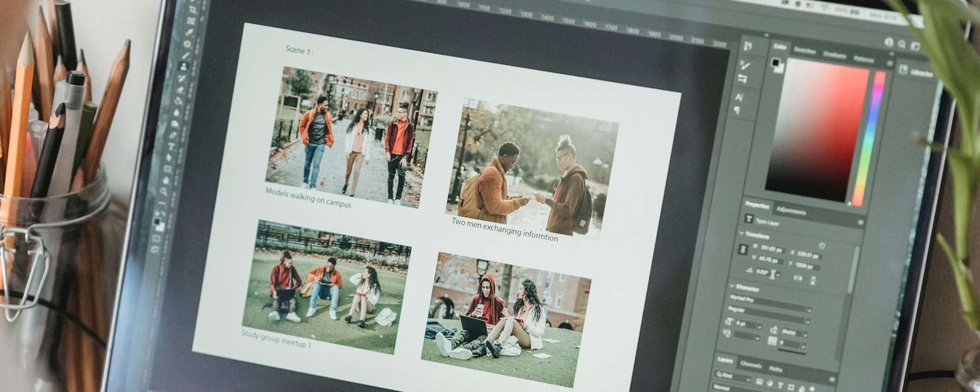Toggle layer filtering switch in Layers panel
This screenshot has width=980, height=392.
[x=831, y=380]
